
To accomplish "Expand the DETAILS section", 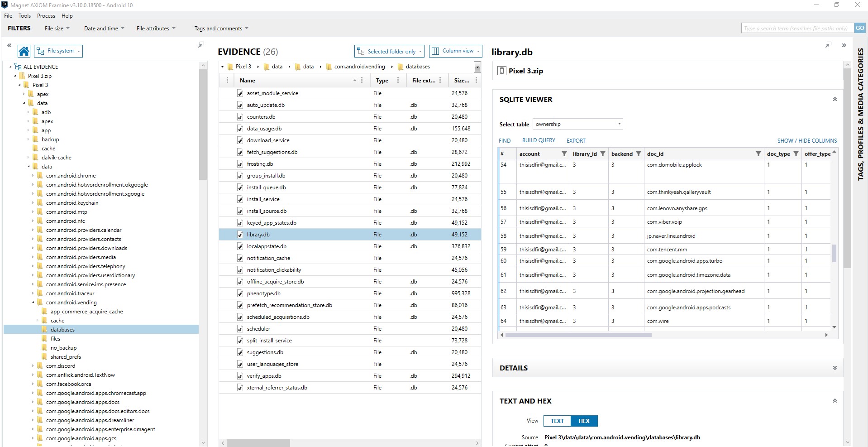I will tap(835, 368).
